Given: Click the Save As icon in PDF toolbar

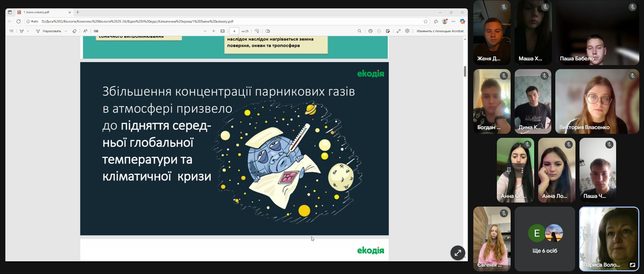Looking at the screenshot, I should pos(388,31).
